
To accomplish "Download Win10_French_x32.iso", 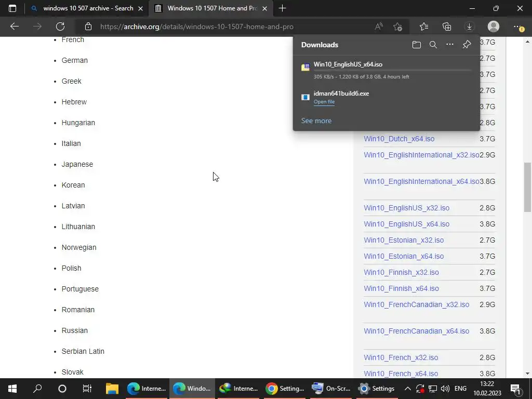I will point(401,357).
